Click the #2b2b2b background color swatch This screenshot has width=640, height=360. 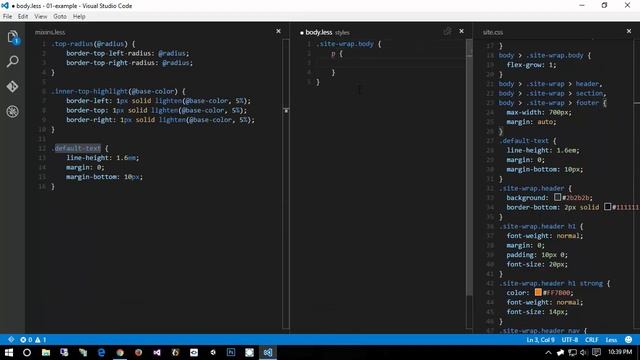[x=557, y=197]
